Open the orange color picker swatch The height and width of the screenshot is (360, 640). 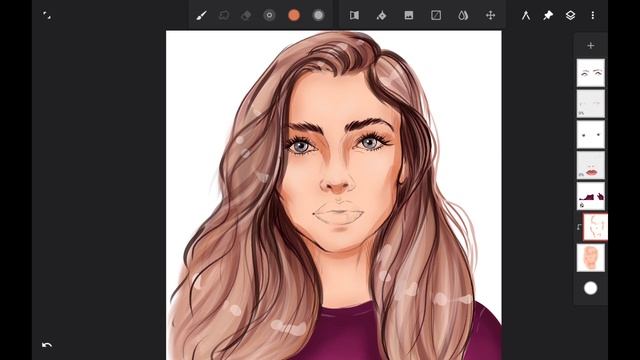pyautogui.click(x=294, y=16)
